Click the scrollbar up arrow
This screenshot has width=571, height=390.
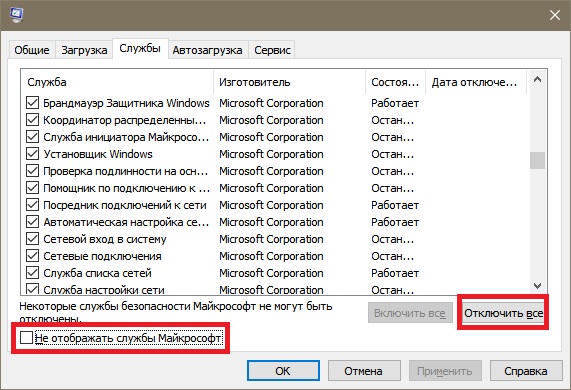click(x=537, y=79)
